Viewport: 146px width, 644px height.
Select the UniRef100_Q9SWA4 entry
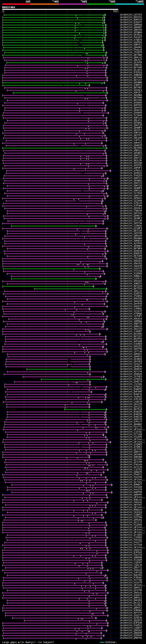coord(131,32)
